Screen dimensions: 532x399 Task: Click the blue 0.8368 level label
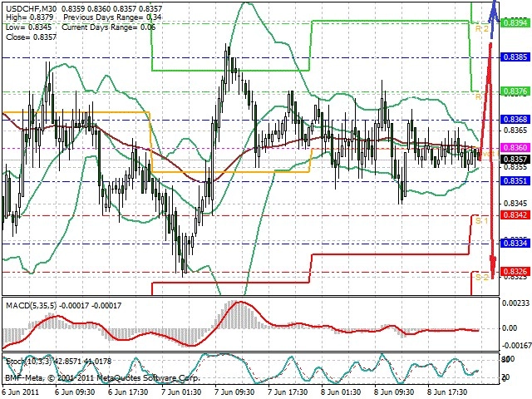pos(515,119)
